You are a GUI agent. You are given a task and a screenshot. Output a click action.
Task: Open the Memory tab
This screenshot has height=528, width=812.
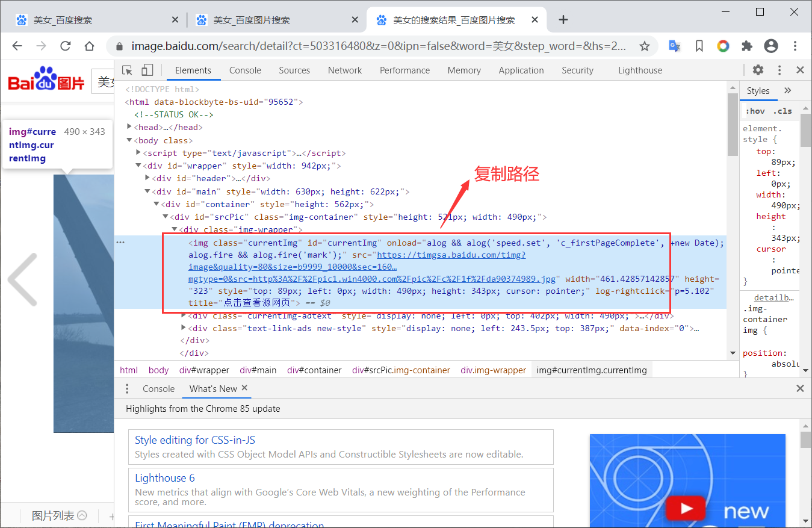[x=464, y=70]
